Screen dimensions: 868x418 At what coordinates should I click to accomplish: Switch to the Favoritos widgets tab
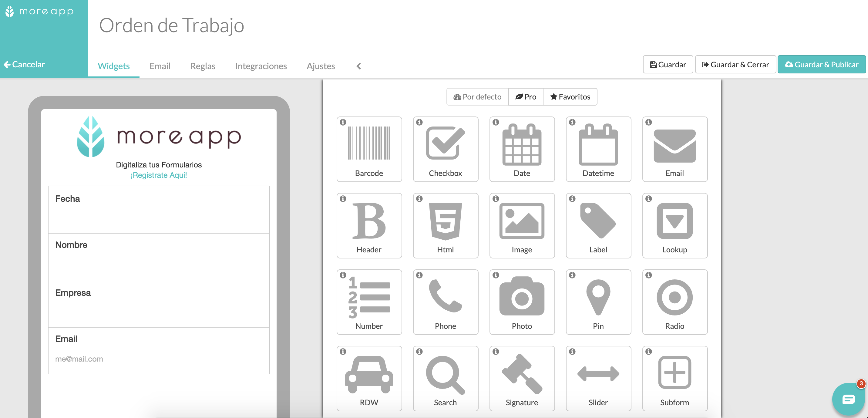point(570,97)
